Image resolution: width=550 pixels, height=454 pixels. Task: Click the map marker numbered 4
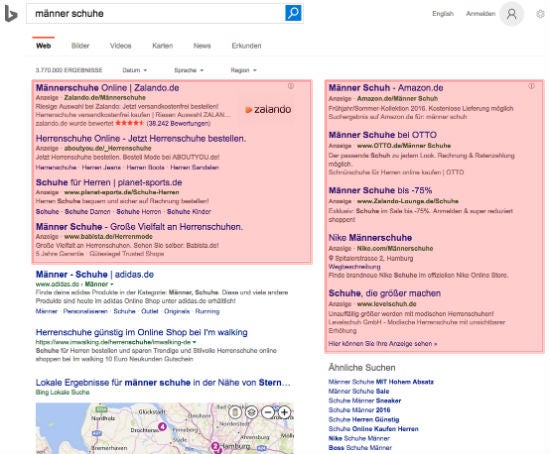pos(162,426)
